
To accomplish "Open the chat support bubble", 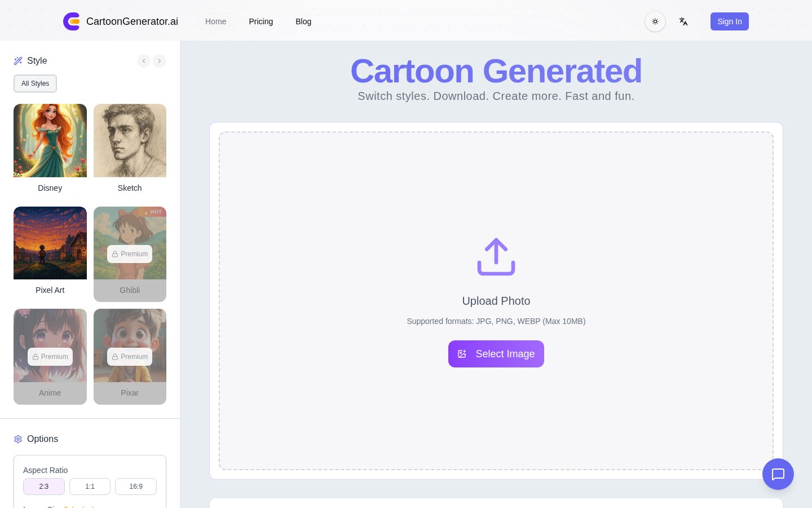I will (778, 474).
